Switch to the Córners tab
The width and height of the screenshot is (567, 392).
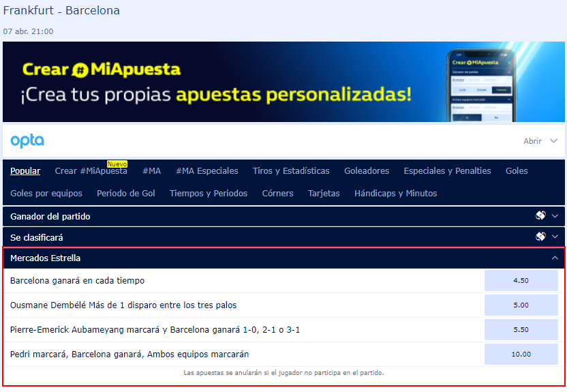tap(278, 193)
